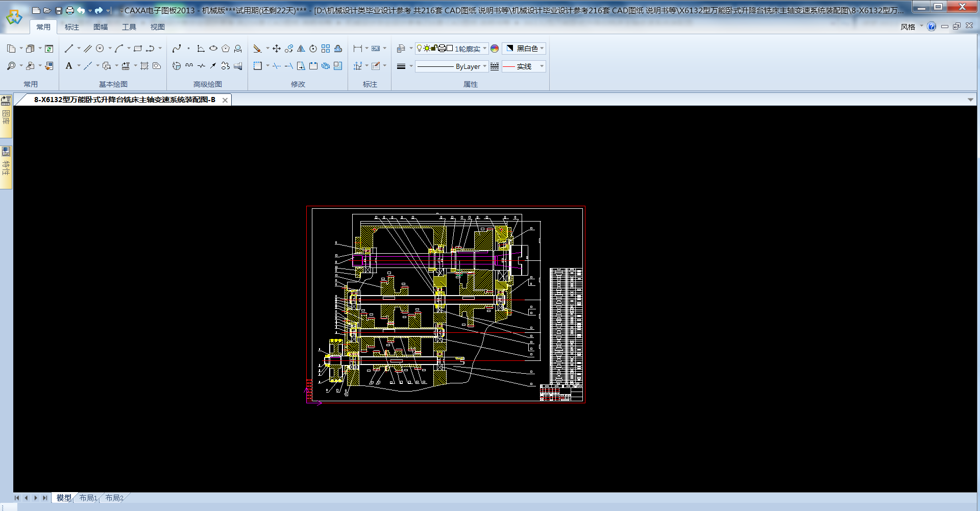
Task: Select the Polygon drawing tool
Action: (x=226, y=48)
